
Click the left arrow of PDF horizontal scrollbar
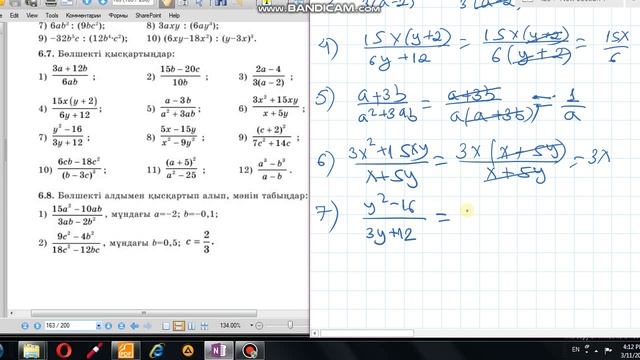click(11, 313)
